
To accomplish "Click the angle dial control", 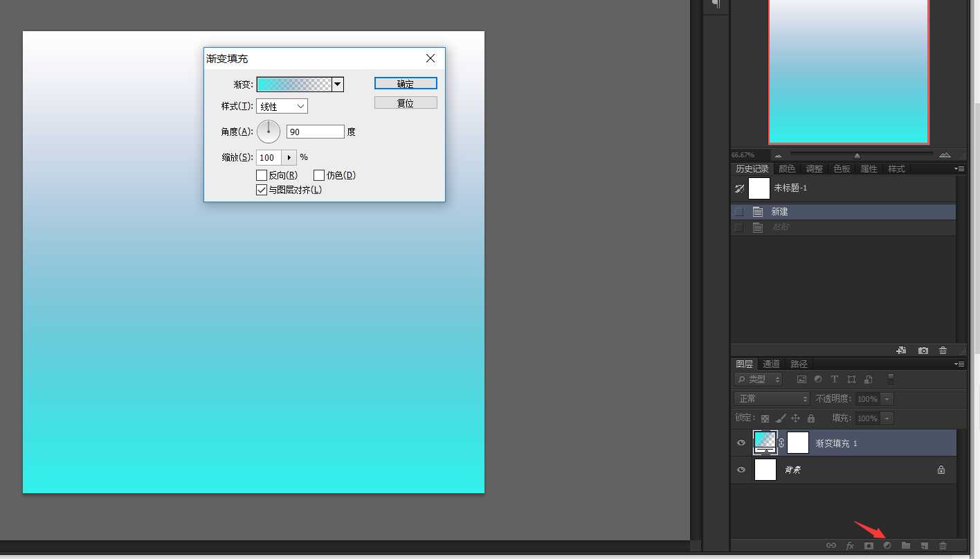I will (269, 132).
